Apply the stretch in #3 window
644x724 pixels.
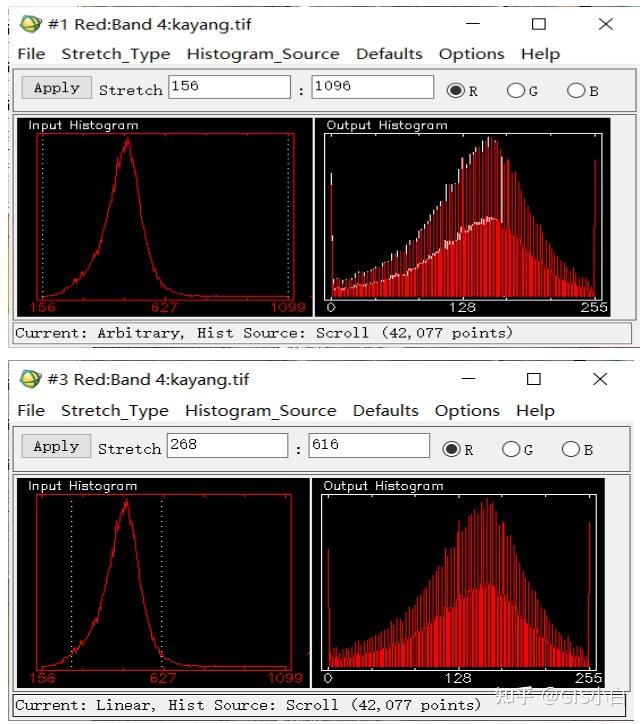[56, 446]
